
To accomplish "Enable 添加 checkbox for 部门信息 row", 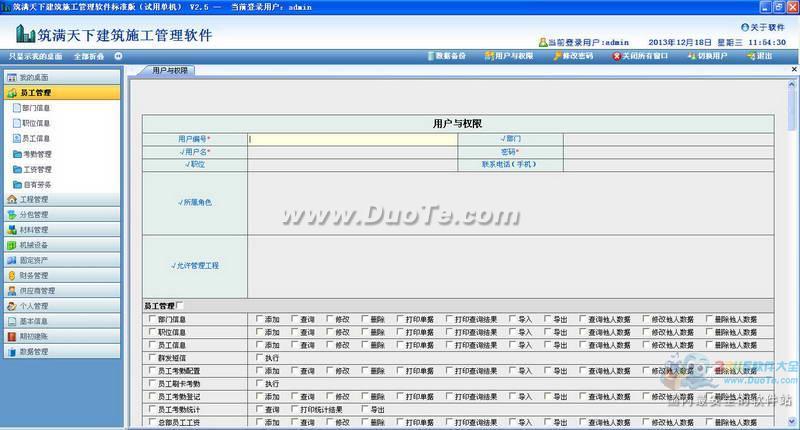I will tap(259, 319).
